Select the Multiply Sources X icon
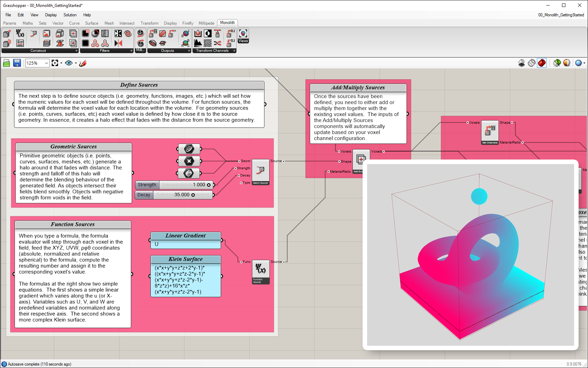This screenshot has height=368, width=588. pyautogui.click(x=73, y=43)
